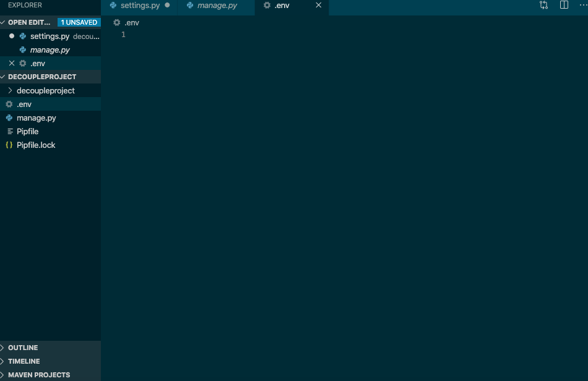Open settings.py in Open Editors list
Image resolution: width=588 pixels, height=381 pixels.
tap(50, 36)
